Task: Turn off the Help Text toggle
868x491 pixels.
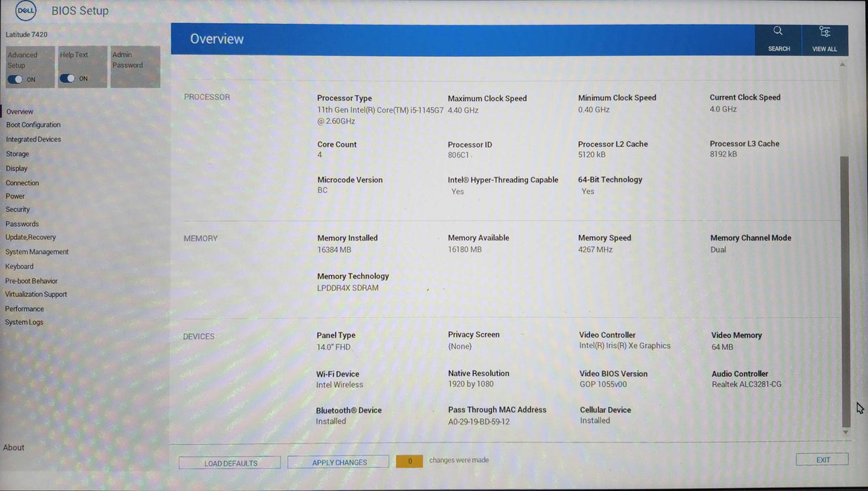Action: coord(67,79)
